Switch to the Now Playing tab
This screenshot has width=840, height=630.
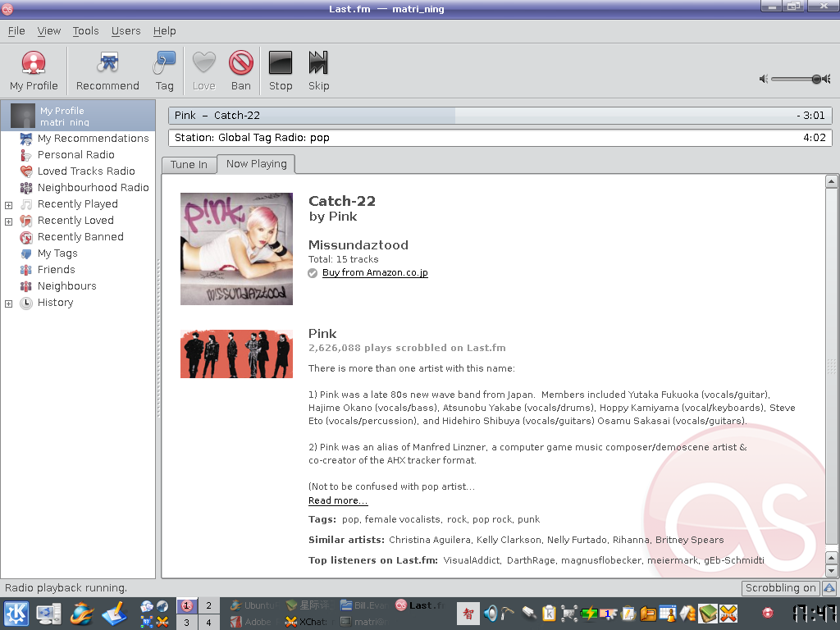click(256, 164)
